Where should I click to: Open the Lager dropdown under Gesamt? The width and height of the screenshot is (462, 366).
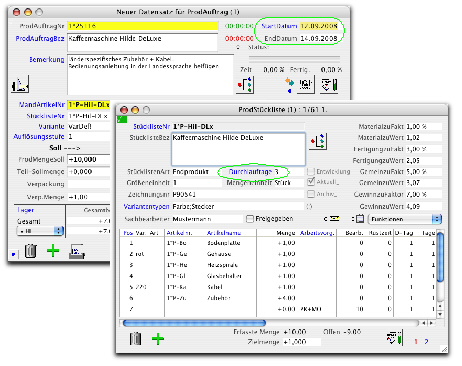click(x=40, y=231)
